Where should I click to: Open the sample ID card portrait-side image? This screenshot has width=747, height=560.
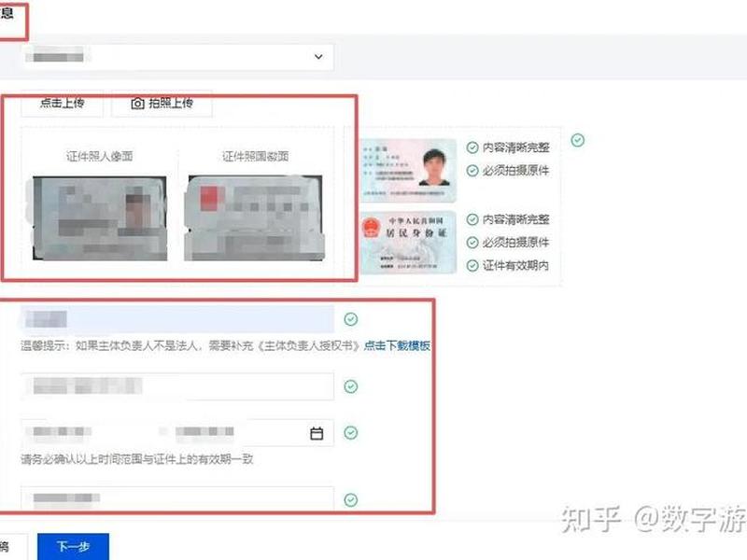click(408, 170)
